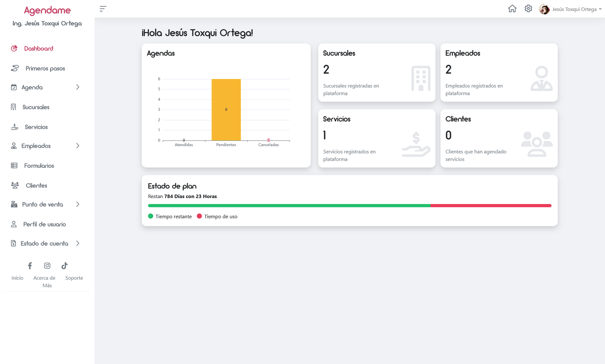Toggle the 'Tiempo restante' legend item

[x=170, y=217]
